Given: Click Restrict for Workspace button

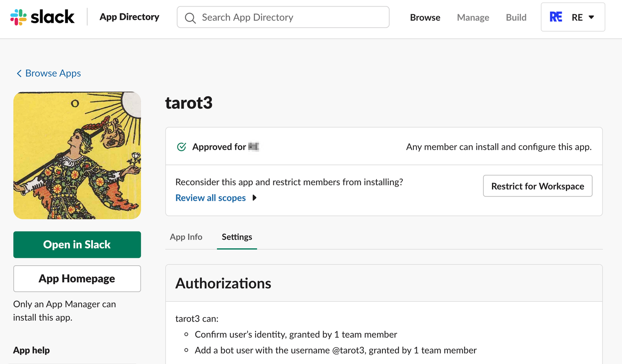Looking at the screenshot, I should click(537, 186).
